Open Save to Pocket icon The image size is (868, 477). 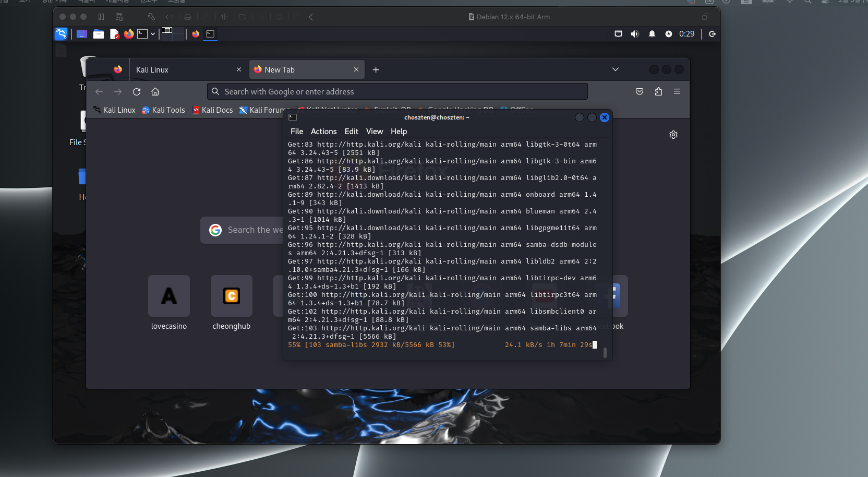point(640,91)
